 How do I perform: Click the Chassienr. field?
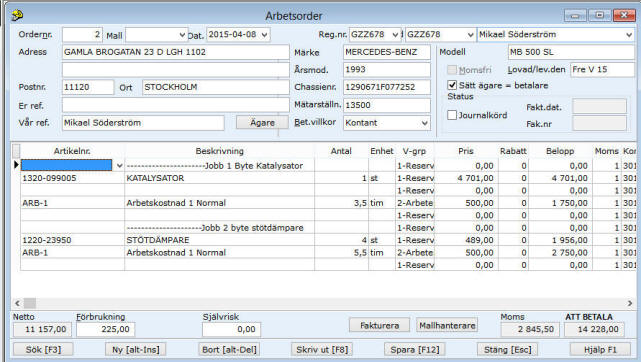click(387, 87)
